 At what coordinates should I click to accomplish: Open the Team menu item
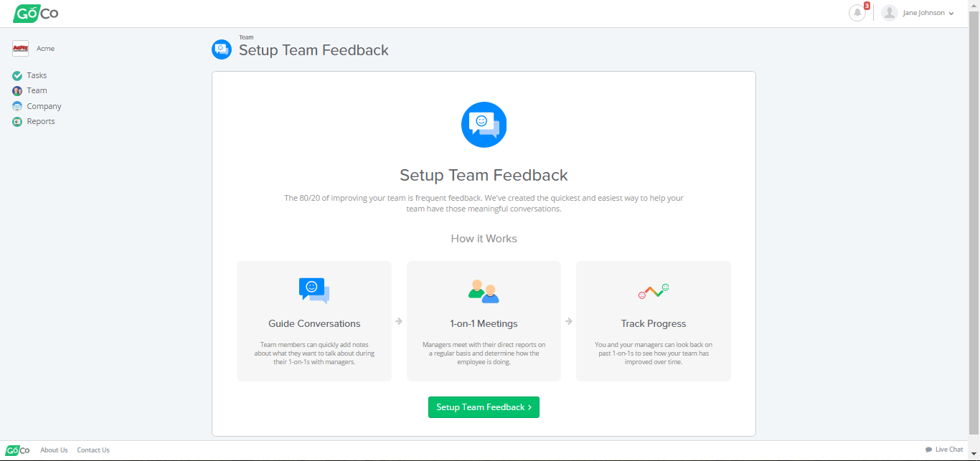coord(37,91)
